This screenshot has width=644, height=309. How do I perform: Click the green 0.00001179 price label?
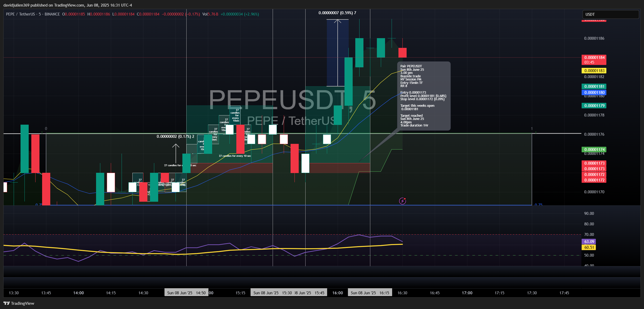coord(594,106)
